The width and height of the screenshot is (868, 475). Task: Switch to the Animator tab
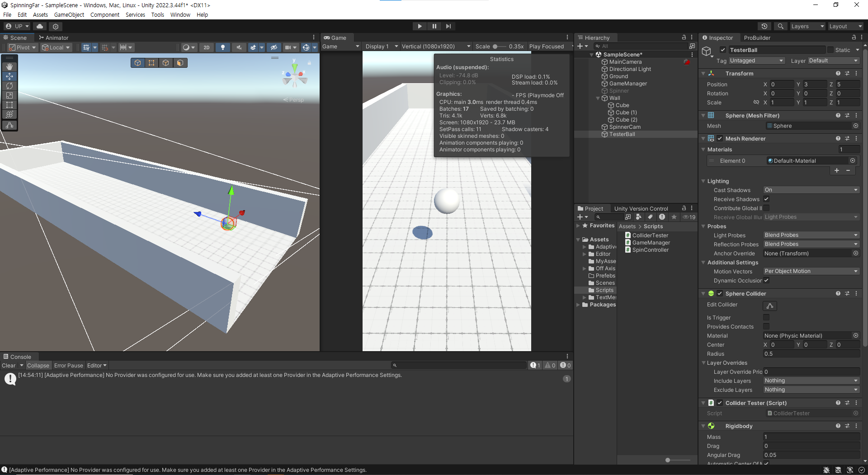53,38
